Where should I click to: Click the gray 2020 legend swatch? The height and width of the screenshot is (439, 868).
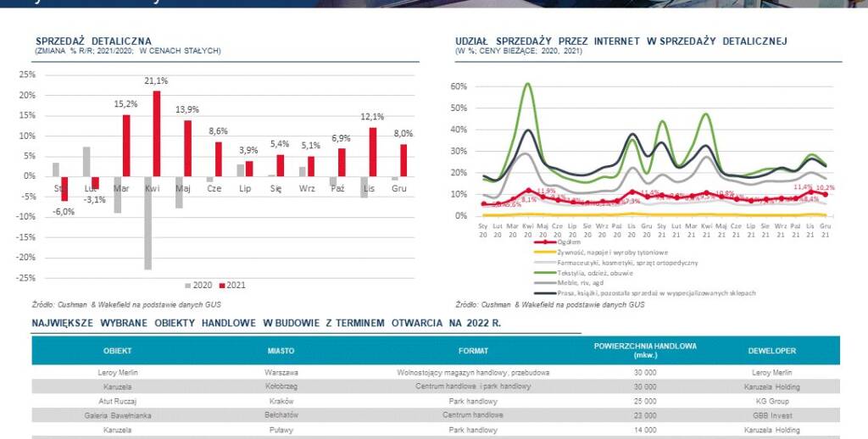188,285
